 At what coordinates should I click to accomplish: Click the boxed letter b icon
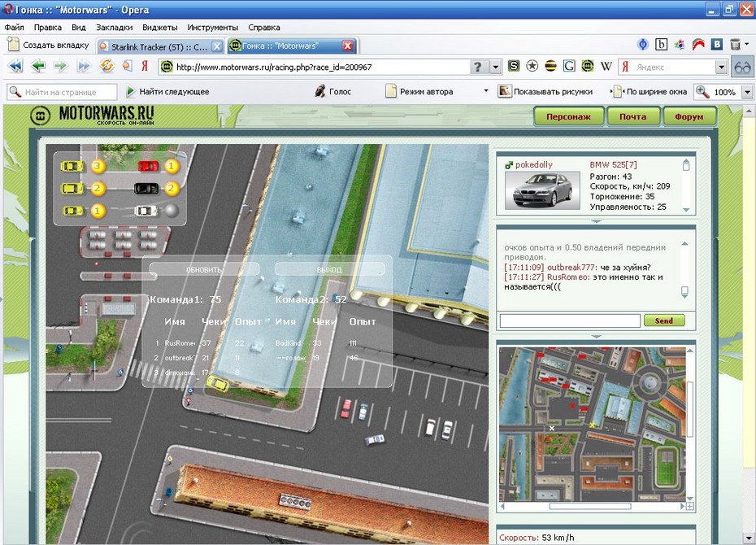coord(661,45)
